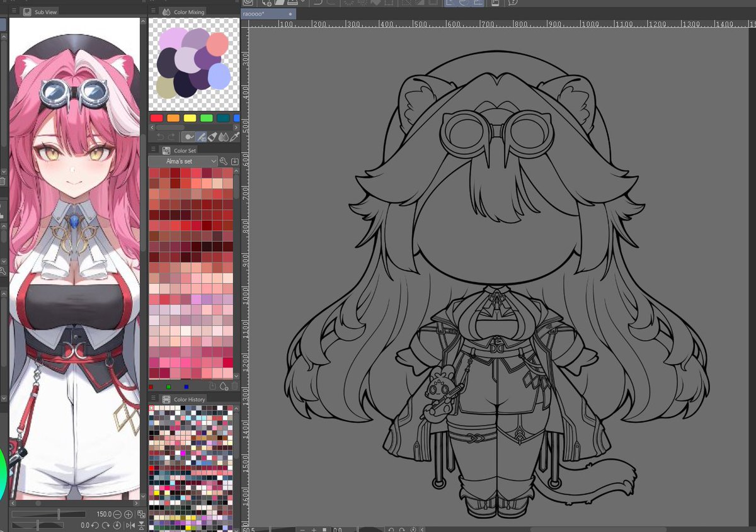Viewport: 756px width, 532px height.
Task: Adjust the Sub View zoom slider
Action: (x=49, y=514)
